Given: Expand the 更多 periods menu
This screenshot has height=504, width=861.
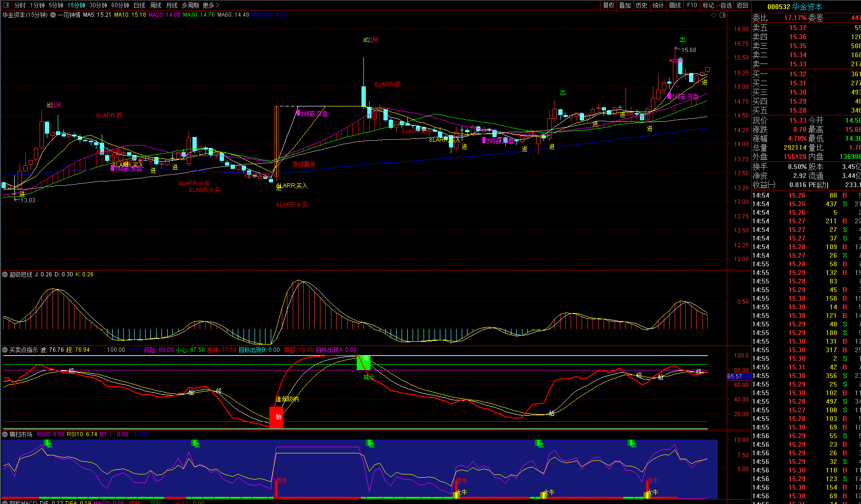Looking at the screenshot, I should tap(211, 5).
